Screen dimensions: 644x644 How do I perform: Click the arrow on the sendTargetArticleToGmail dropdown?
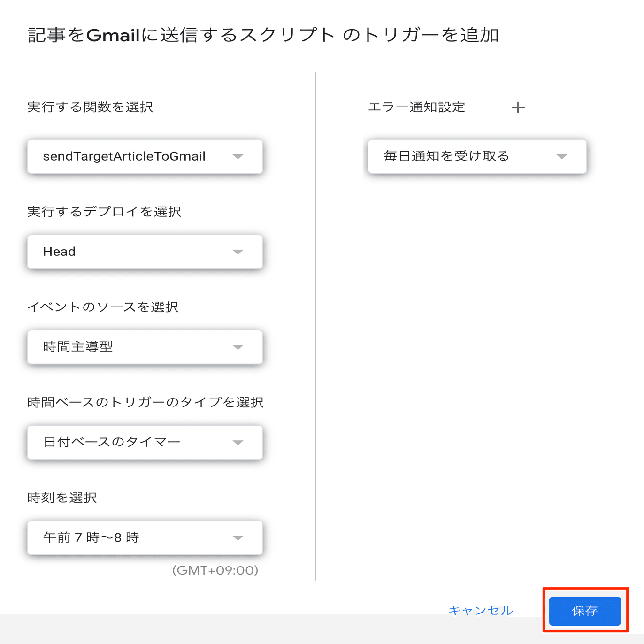point(238,156)
